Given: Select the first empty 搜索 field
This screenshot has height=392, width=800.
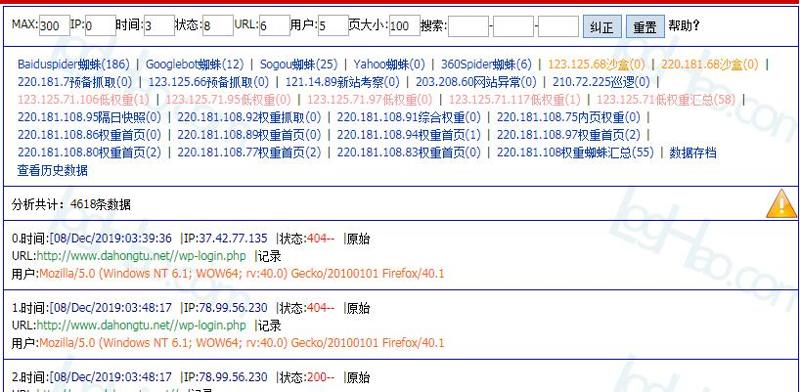Looking at the screenshot, I should coord(468,26).
